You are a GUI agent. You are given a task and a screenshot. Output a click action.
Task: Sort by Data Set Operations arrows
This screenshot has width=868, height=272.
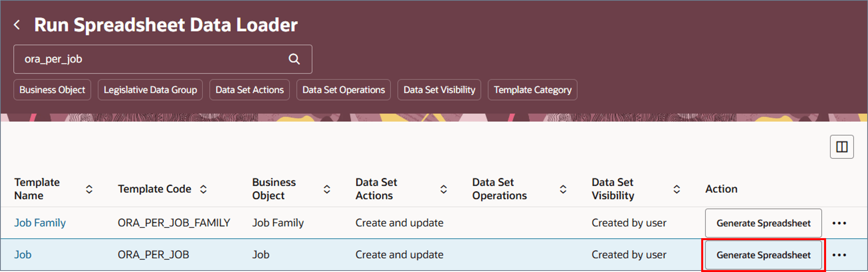pos(563,189)
